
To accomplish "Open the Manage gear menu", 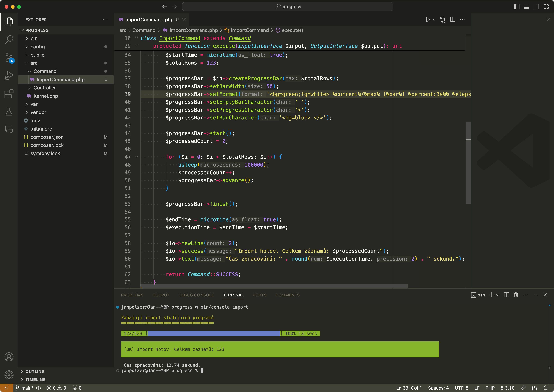I will pyautogui.click(x=9, y=375).
